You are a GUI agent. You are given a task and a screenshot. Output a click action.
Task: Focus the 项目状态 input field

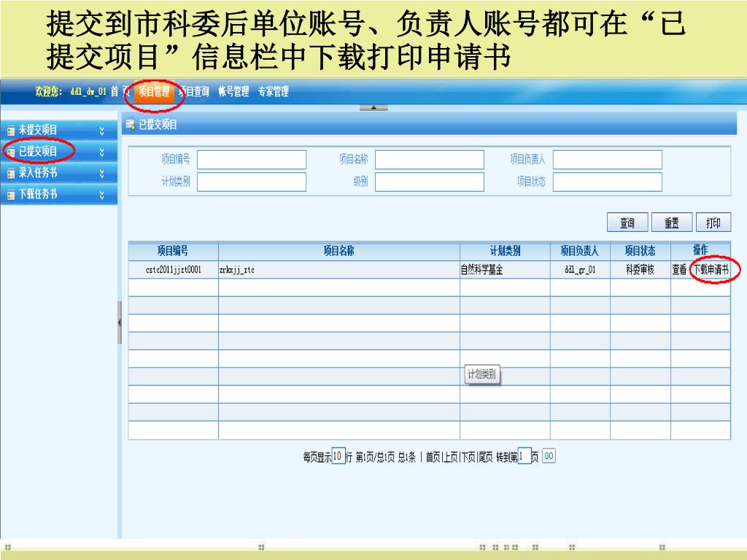(x=608, y=182)
